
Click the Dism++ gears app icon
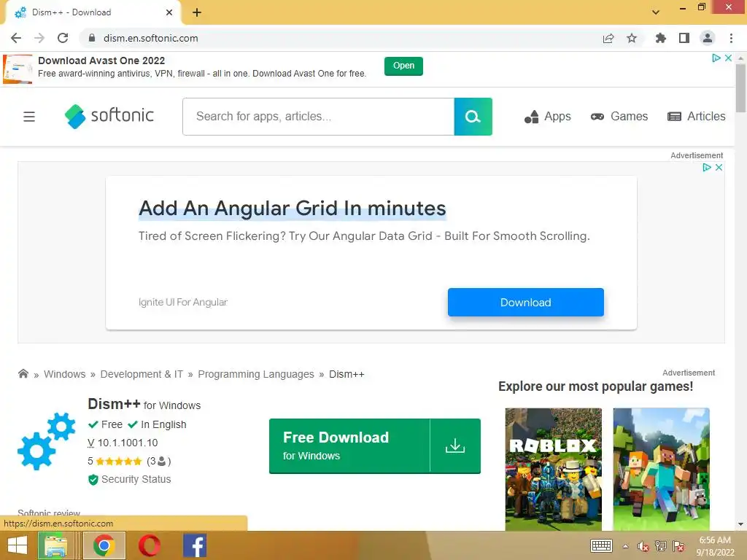47,441
